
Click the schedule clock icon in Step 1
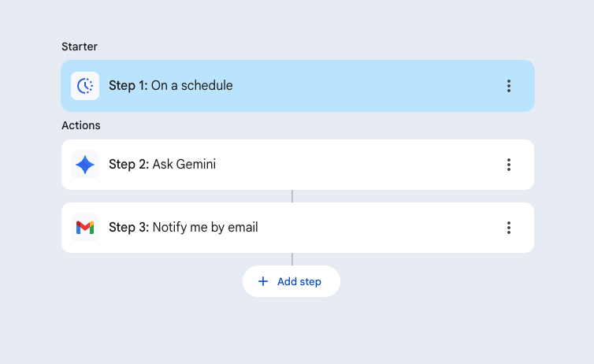[x=85, y=86]
